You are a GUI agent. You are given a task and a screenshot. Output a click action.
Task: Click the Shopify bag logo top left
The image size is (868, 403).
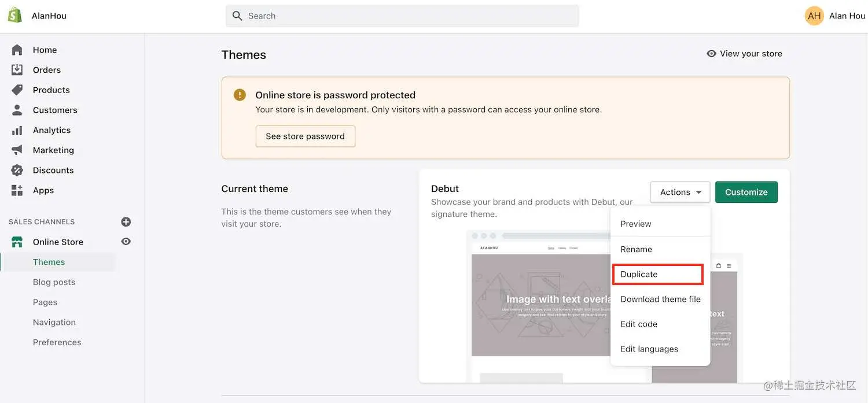tap(14, 14)
